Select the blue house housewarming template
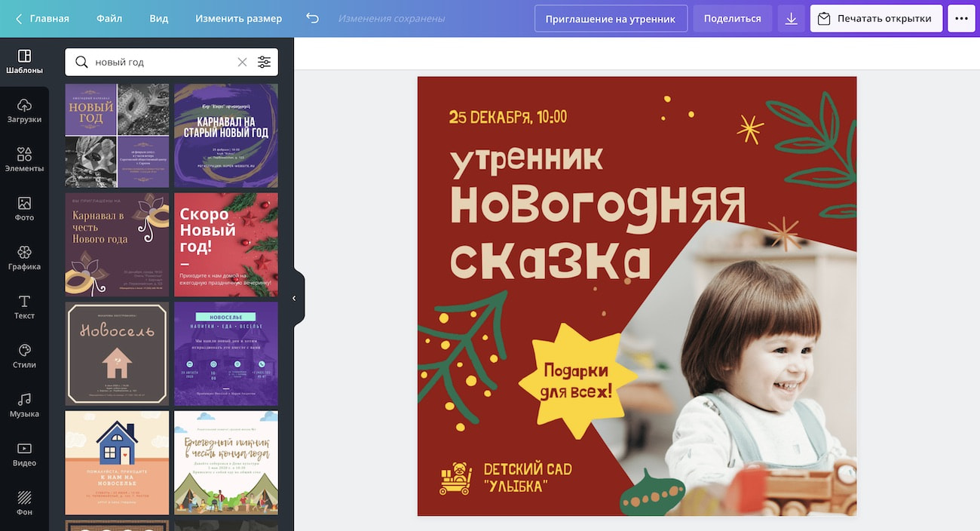Screen dimensions: 980x531 pos(117,462)
